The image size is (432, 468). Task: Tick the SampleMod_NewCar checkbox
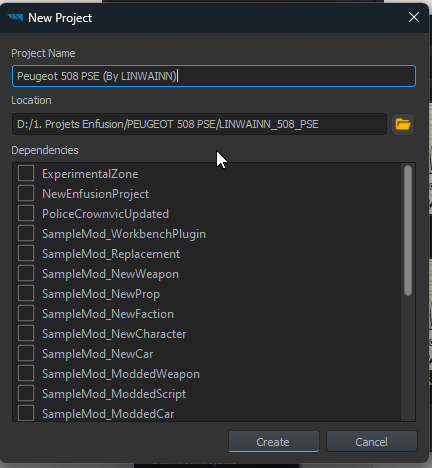(x=26, y=353)
